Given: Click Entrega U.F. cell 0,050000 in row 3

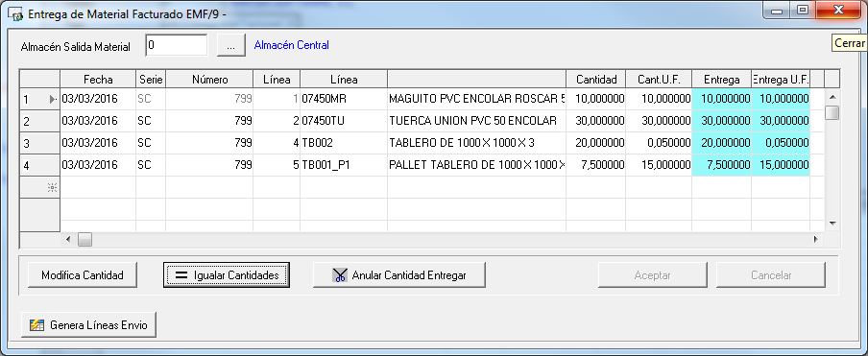Looking at the screenshot, I should tap(781, 143).
